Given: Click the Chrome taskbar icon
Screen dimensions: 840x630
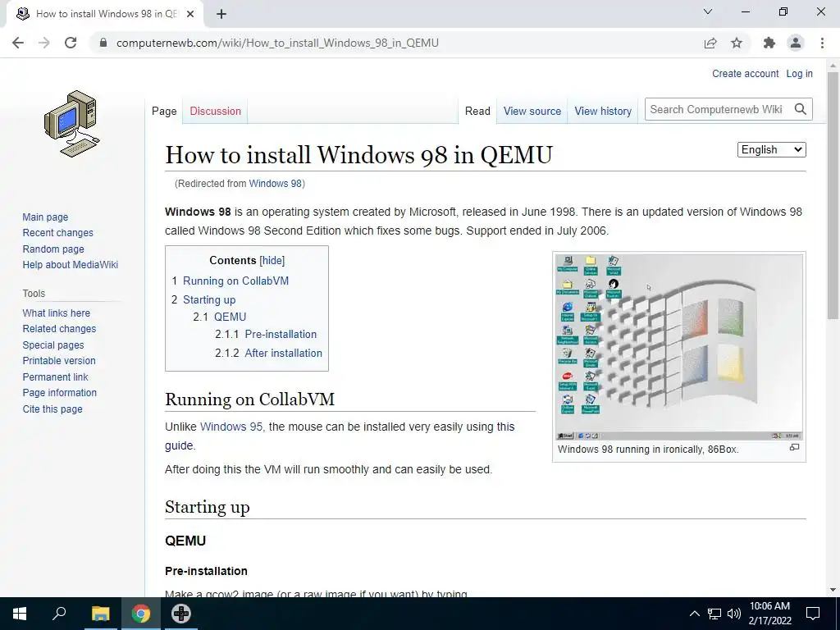Looking at the screenshot, I should click(x=141, y=614).
